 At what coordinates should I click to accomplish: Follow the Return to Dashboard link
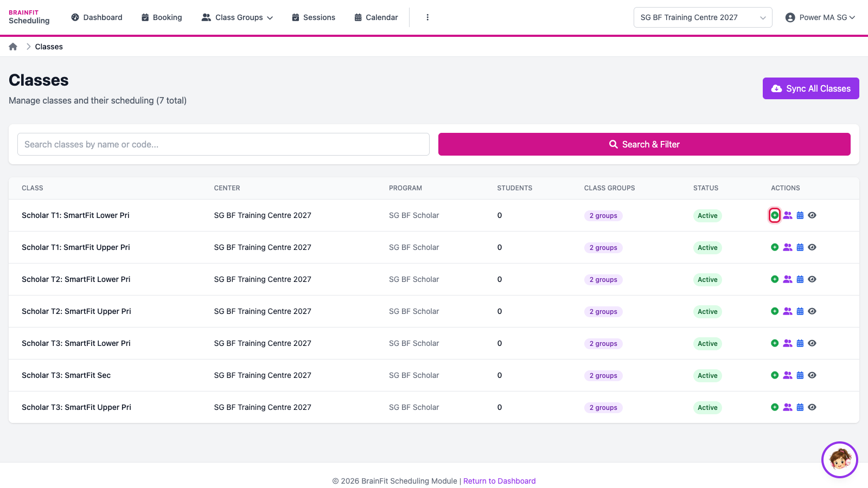coord(499,481)
